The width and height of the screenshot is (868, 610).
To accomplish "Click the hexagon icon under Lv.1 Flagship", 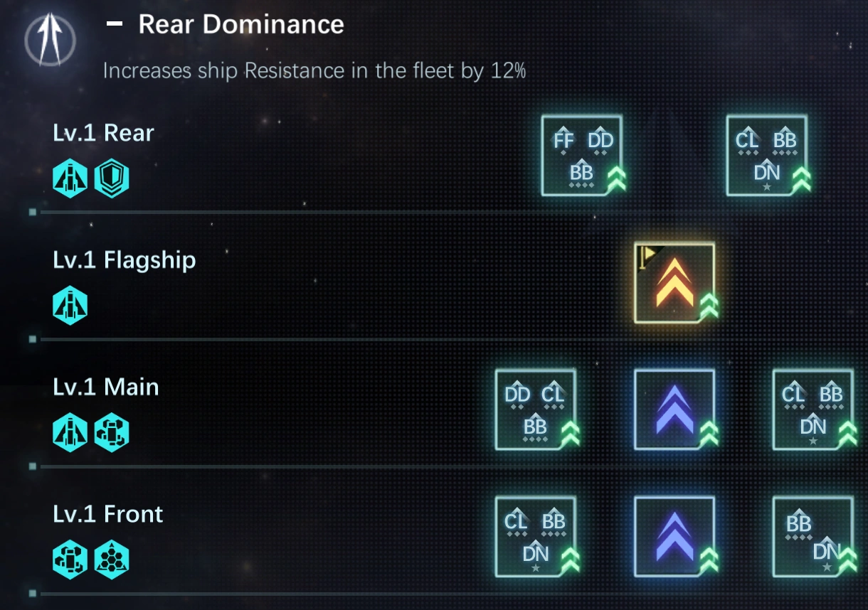I will (70, 306).
